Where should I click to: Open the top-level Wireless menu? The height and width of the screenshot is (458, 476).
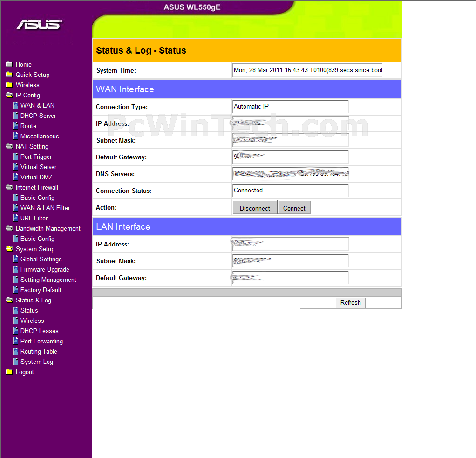[x=27, y=85]
